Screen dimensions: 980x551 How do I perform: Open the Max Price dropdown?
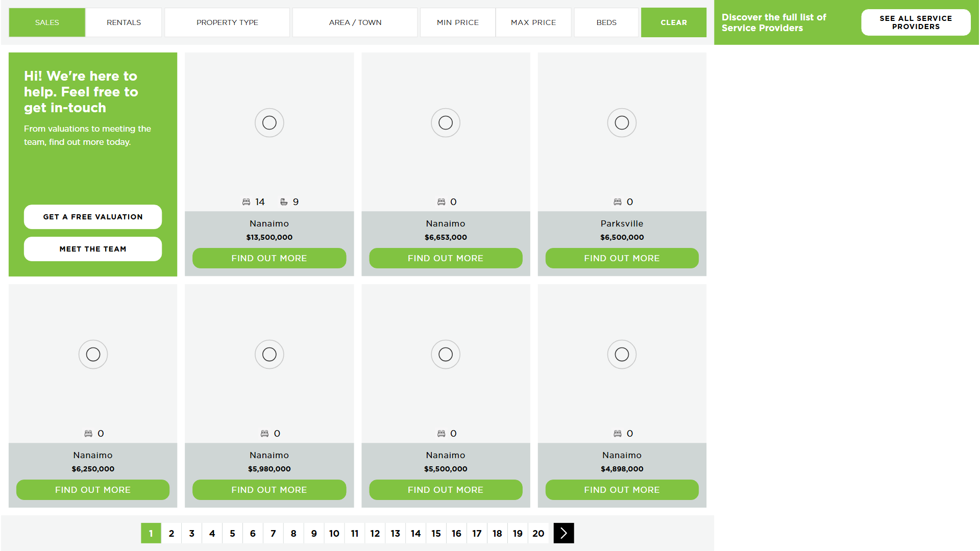(533, 22)
